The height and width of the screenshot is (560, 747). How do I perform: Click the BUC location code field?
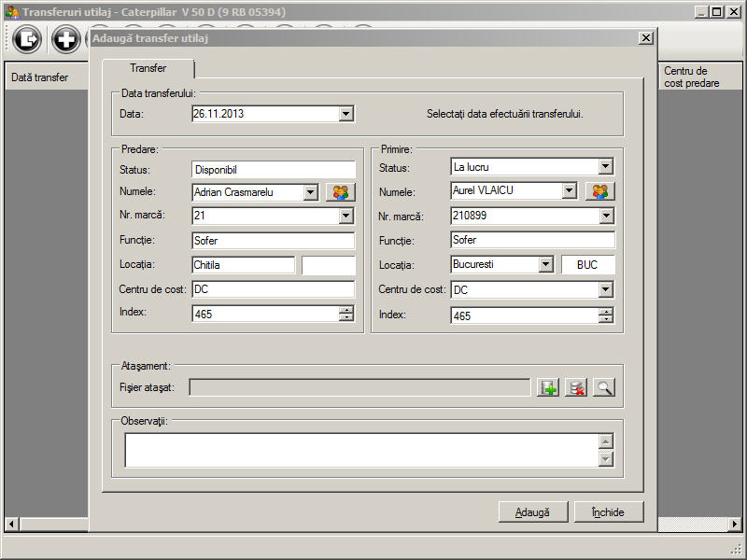pos(588,265)
